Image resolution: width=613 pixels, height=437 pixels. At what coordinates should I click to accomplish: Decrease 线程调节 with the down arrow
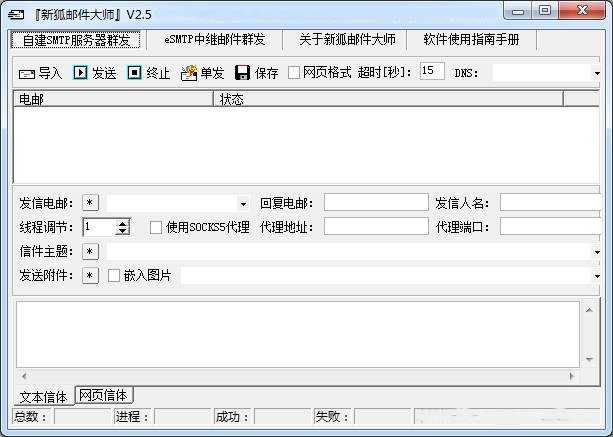122,231
